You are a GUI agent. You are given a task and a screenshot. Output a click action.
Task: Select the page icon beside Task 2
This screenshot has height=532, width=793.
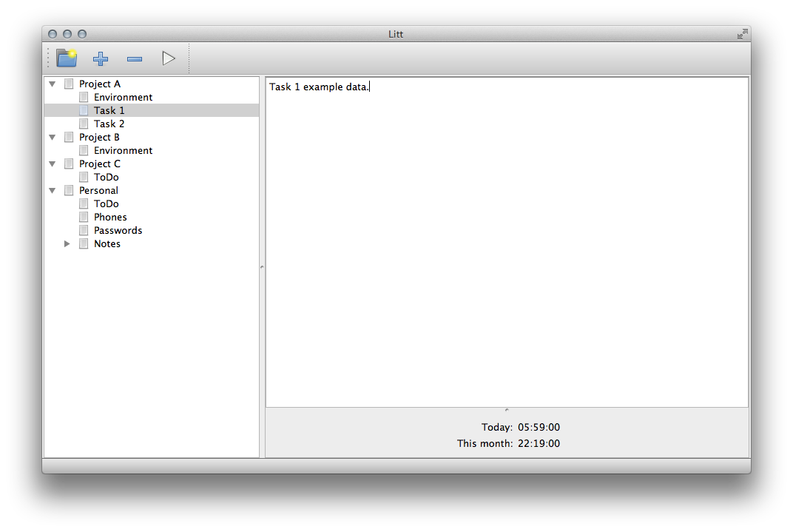[x=84, y=124]
